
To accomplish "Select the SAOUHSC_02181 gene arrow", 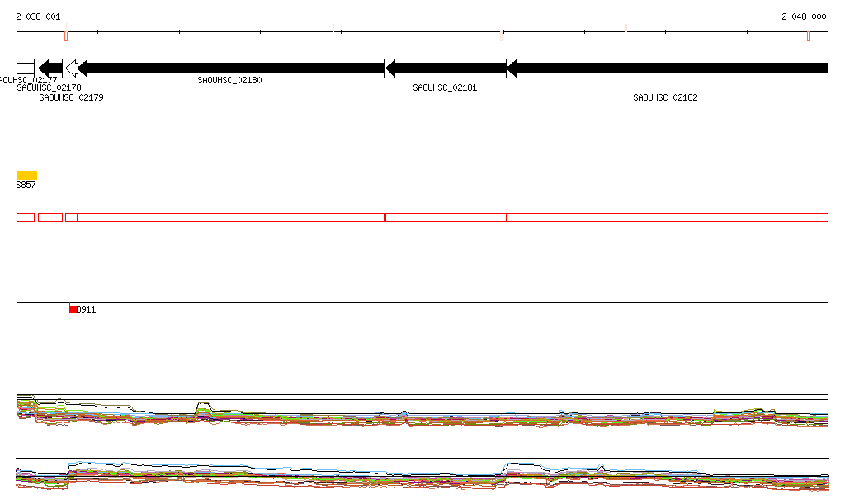I will coord(446,68).
